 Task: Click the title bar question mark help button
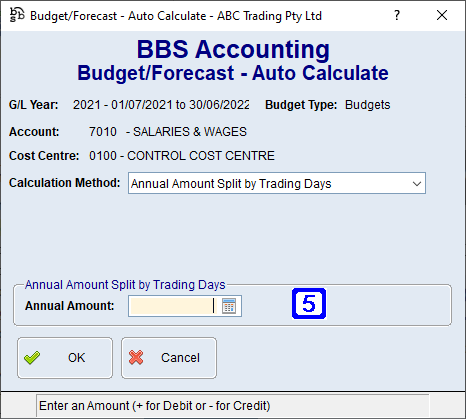pos(397,15)
